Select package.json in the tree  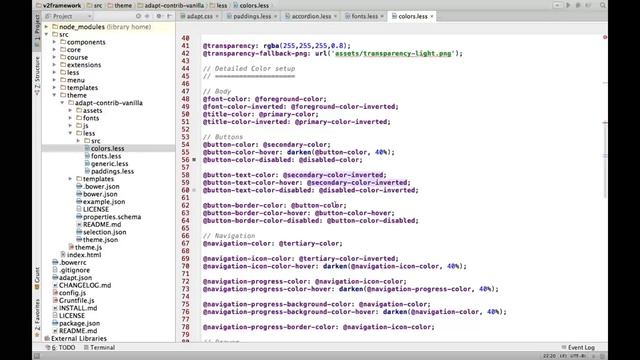pos(79,323)
